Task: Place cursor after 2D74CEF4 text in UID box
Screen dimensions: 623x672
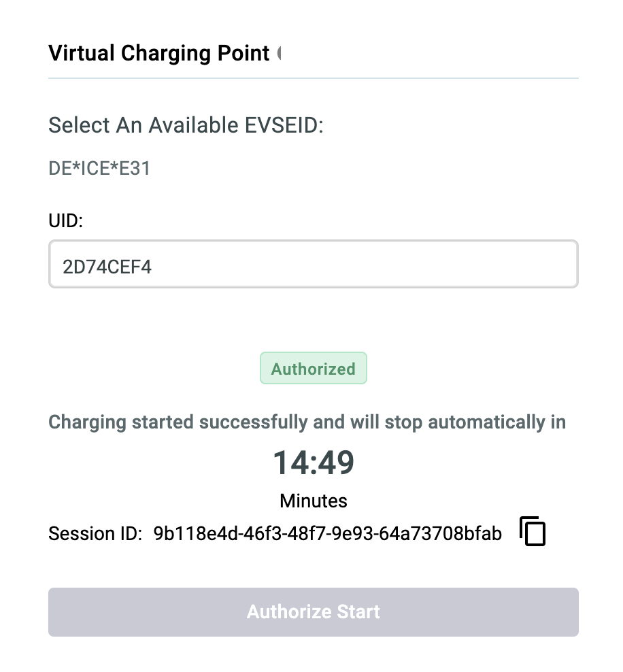Action: pyautogui.click(x=152, y=267)
